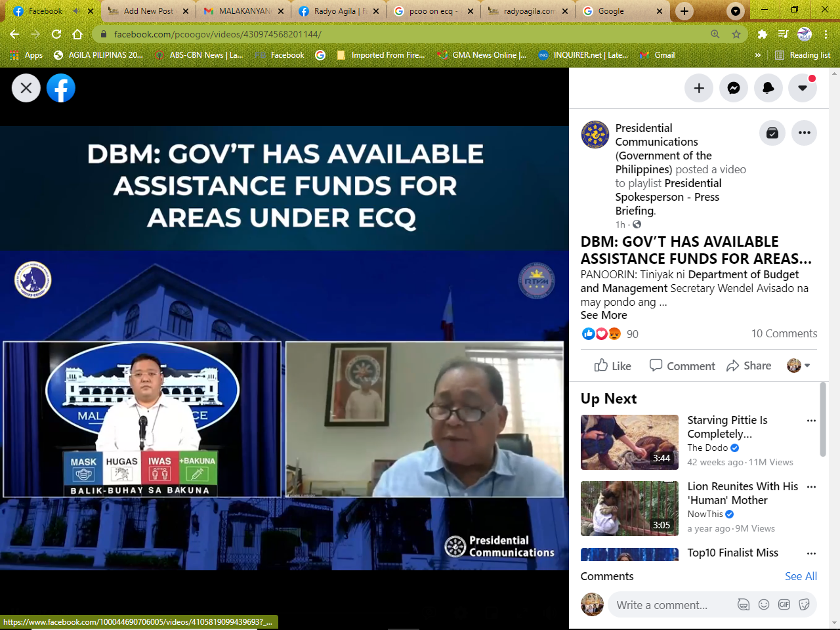
Task: Save video using the bookmark icon
Action: point(772,133)
